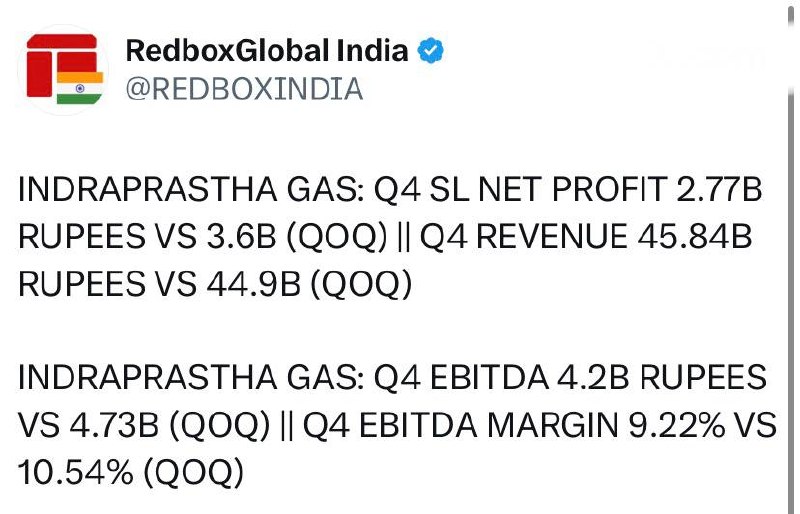Click the word REVENUE in the post

coord(552,236)
